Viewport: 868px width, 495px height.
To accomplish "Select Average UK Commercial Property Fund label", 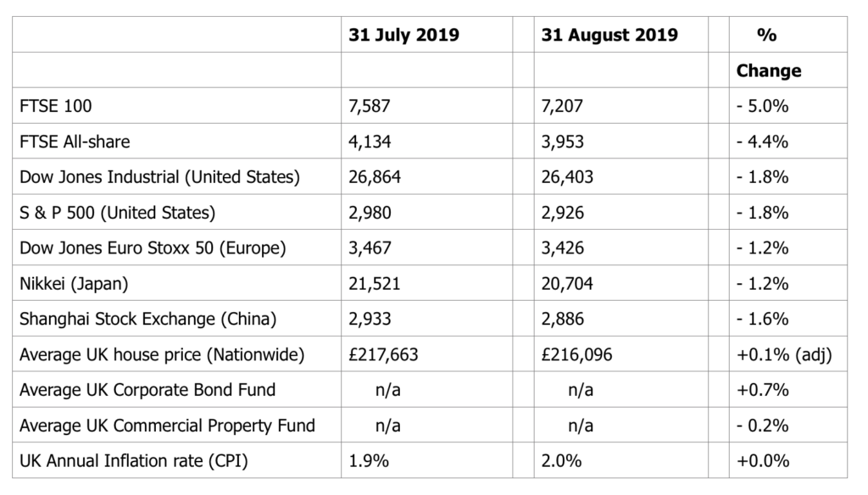I will [x=167, y=425].
